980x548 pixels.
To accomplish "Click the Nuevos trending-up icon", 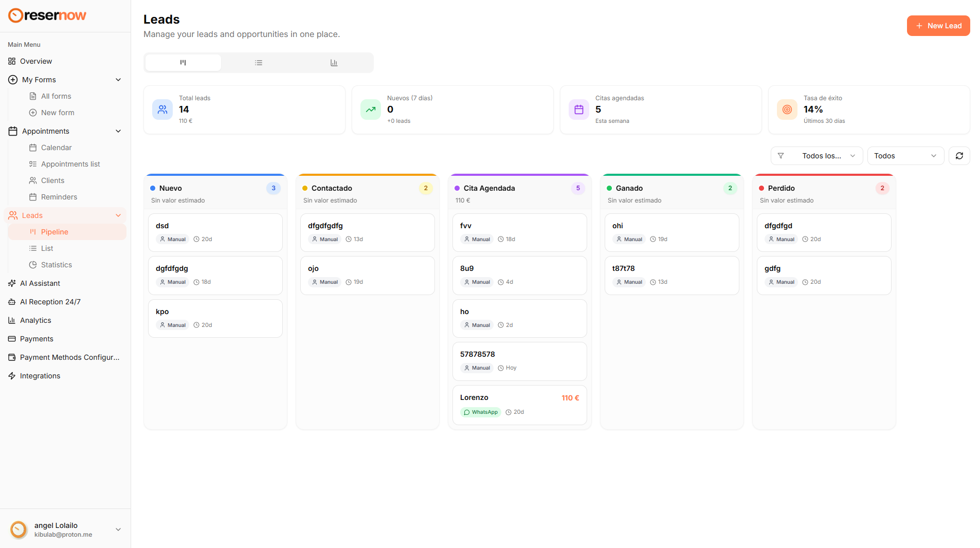I will [x=371, y=109].
